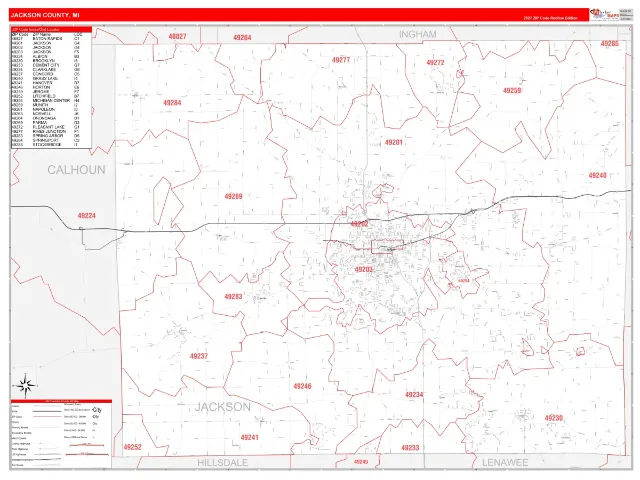640x480 pixels.
Task: Click the HILLSDALE county label
Action: [x=222, y=462]
